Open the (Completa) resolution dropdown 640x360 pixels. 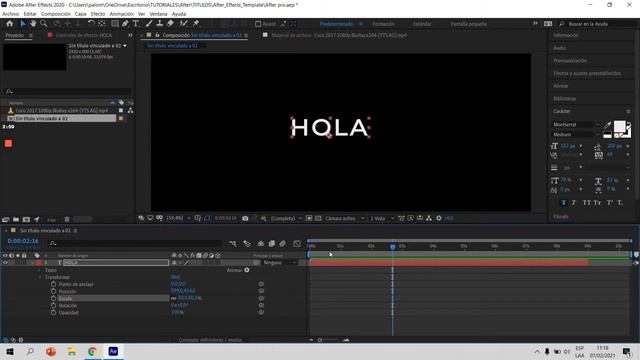click(x=286, y=218)
